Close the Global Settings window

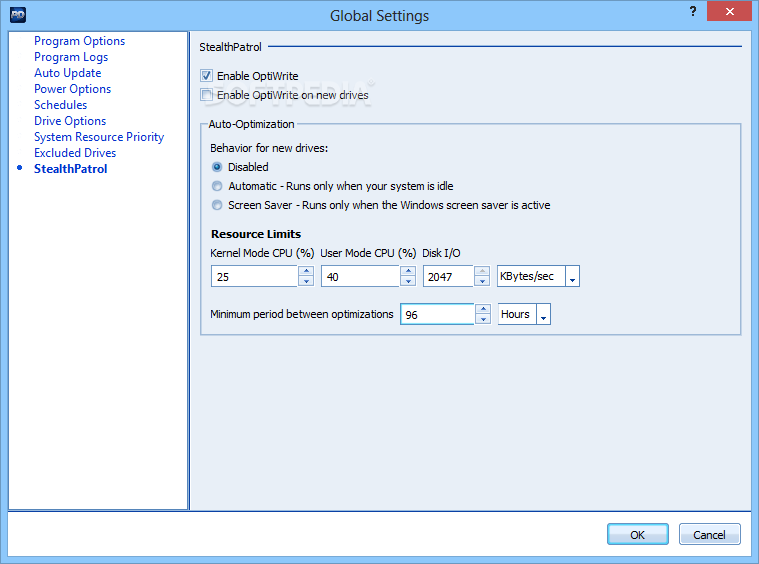(x=729, y=11)
